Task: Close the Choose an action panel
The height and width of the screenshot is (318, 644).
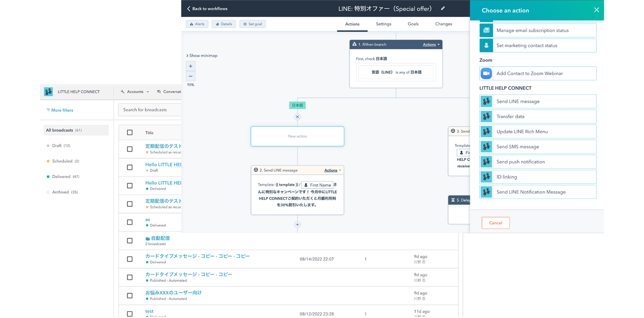Action: [x=596, y=10]
